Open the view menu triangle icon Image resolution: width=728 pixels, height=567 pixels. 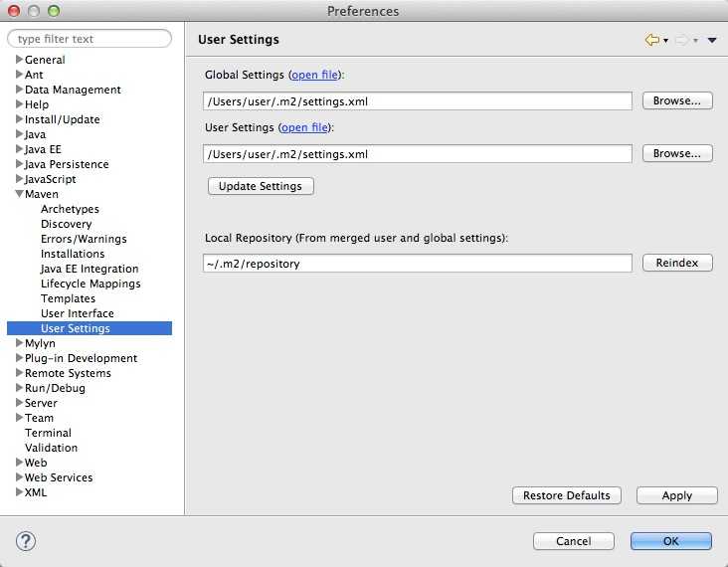712,41
